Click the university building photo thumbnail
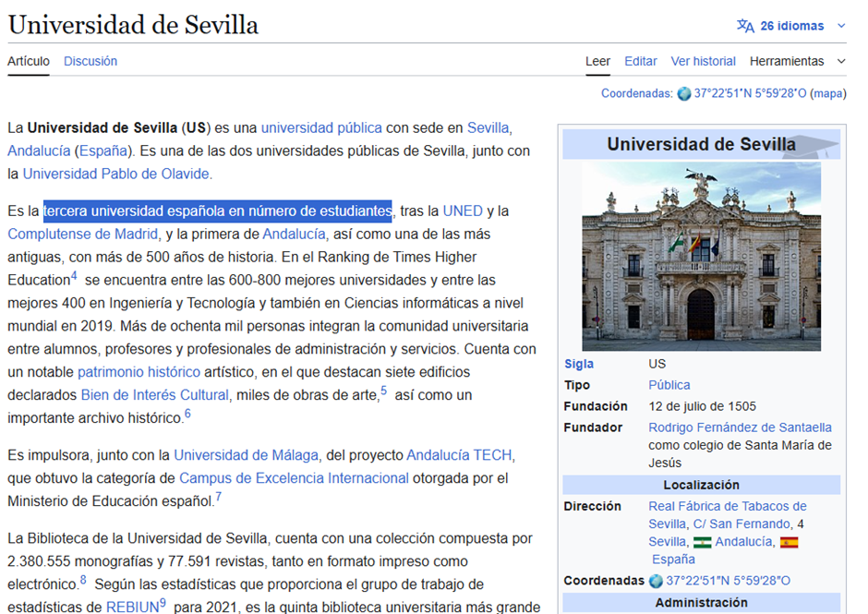 point(702,257)
